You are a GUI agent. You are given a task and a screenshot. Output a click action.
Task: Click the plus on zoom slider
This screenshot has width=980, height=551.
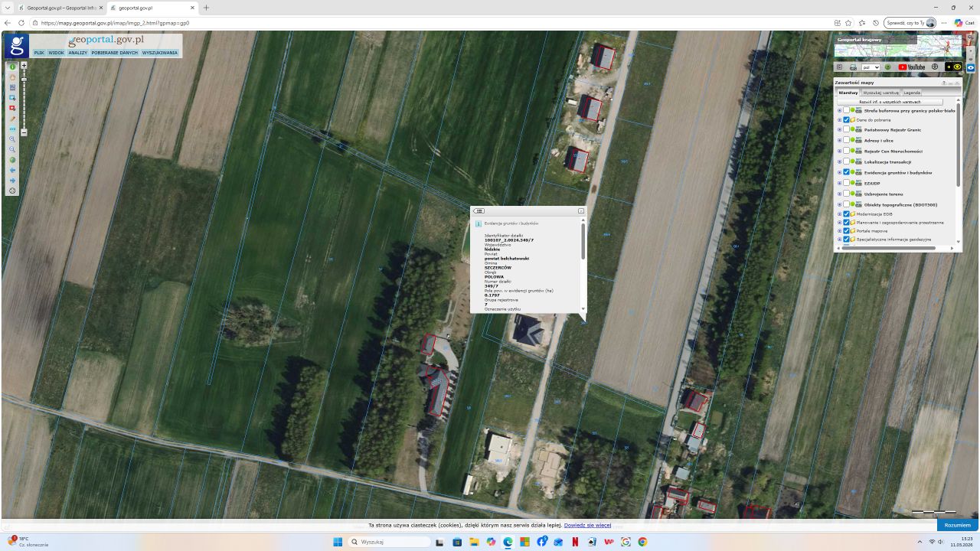tap(24, 66)
